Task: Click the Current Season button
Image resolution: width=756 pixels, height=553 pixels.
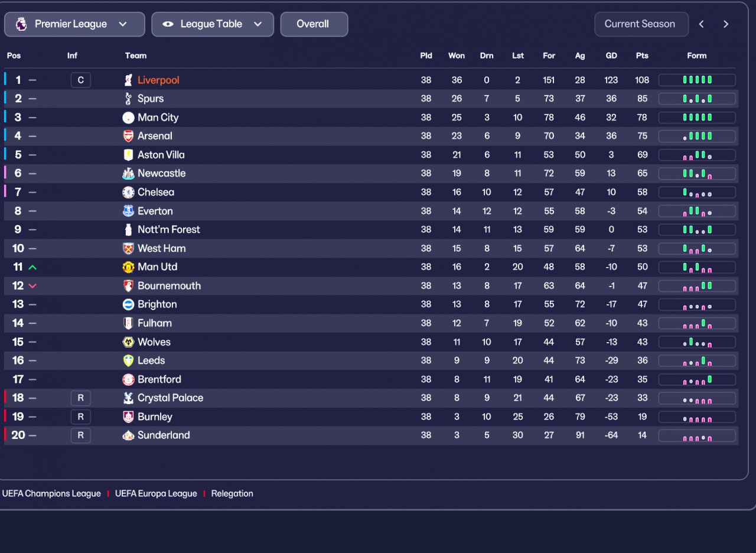Action: 640,24
